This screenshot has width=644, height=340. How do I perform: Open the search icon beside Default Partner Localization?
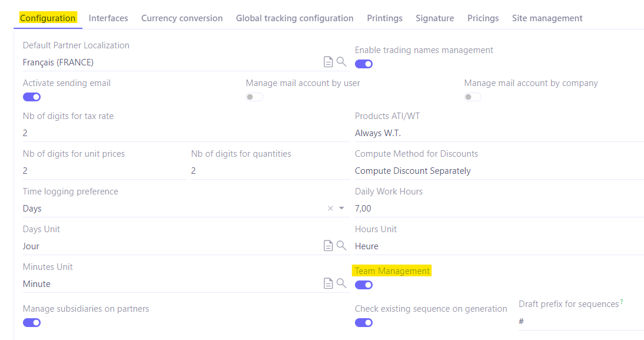coord(341,61)
